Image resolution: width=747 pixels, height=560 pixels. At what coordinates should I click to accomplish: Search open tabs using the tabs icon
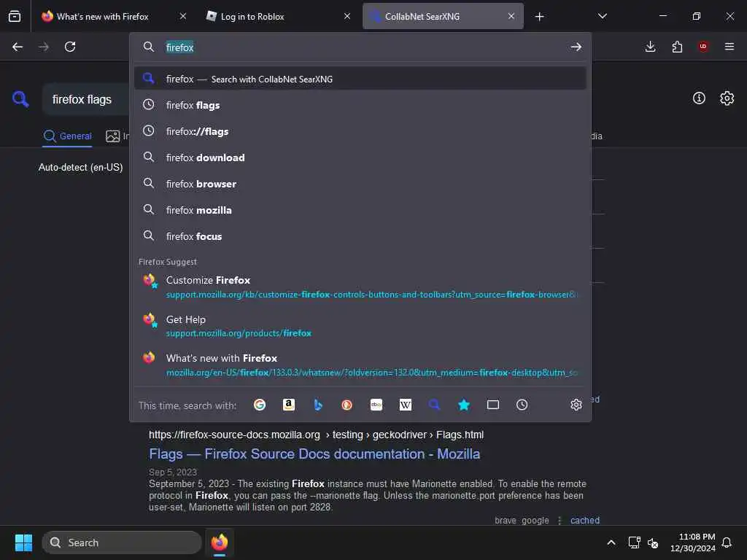tap(493, 405)
